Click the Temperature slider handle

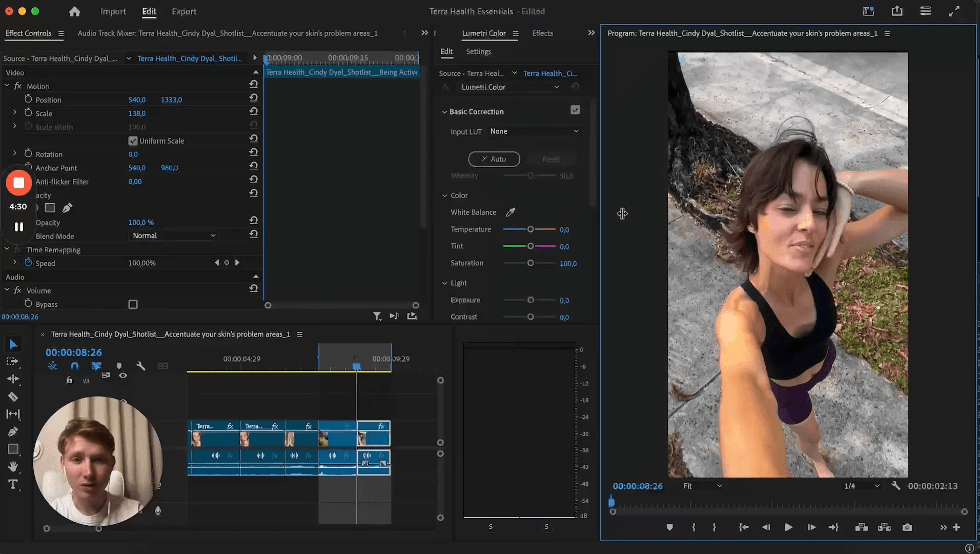[x=530, y=229]
